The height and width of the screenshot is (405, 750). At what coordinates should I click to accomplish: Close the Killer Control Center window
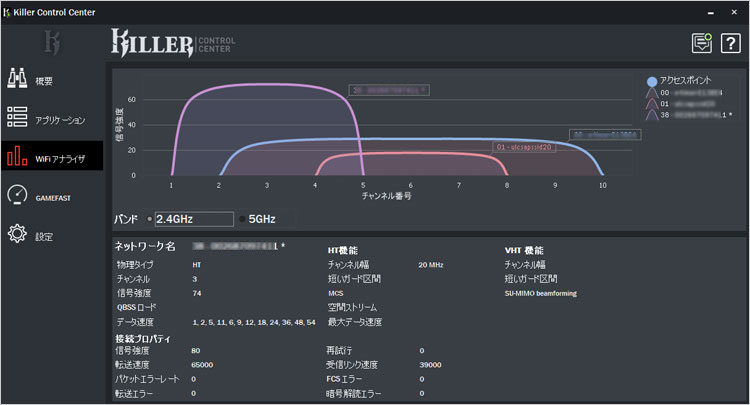[734, 12]
